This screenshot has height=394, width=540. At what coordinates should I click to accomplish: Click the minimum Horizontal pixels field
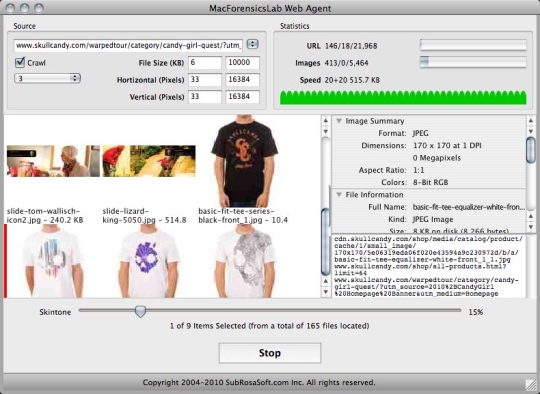click(x=205, y=80)
